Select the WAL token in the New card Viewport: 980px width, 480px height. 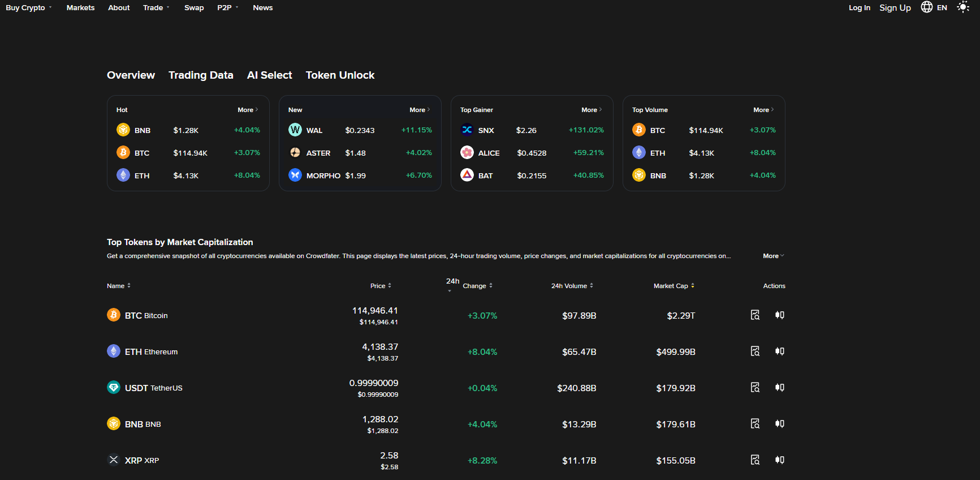[x=314, y=130]
